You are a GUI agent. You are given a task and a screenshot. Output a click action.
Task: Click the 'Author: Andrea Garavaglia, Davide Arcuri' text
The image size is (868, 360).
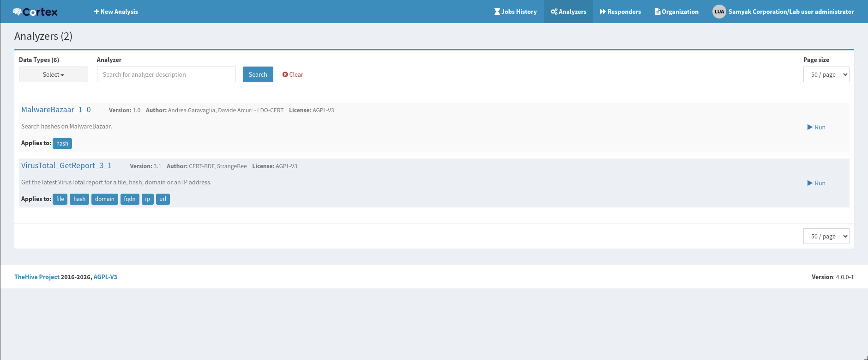[215, 110]
